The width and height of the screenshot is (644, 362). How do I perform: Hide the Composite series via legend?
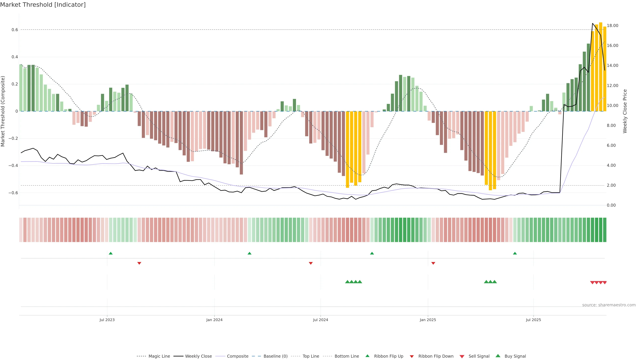237,356
